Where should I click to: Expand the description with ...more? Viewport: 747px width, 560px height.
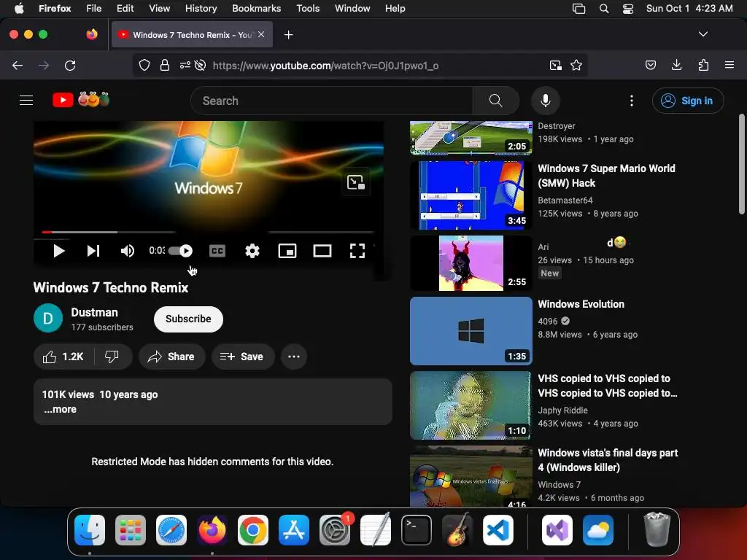(x=60, y=410)
